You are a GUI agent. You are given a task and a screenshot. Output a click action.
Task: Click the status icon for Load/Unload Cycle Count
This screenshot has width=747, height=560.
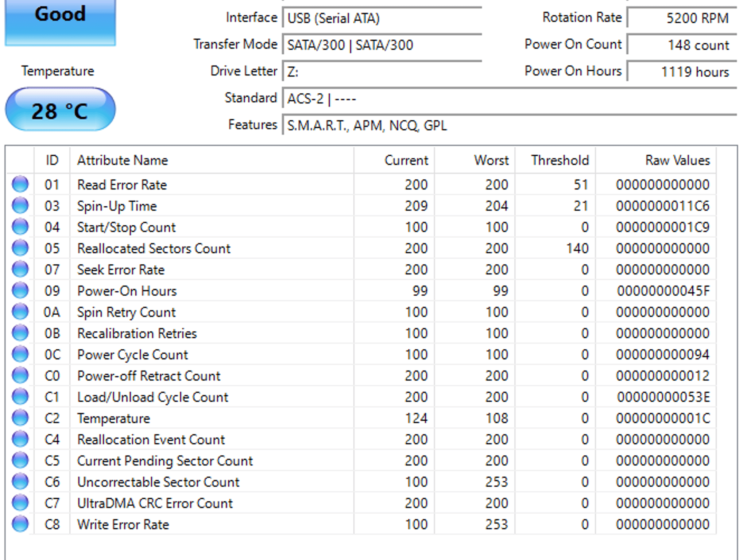tap(20, 397)
